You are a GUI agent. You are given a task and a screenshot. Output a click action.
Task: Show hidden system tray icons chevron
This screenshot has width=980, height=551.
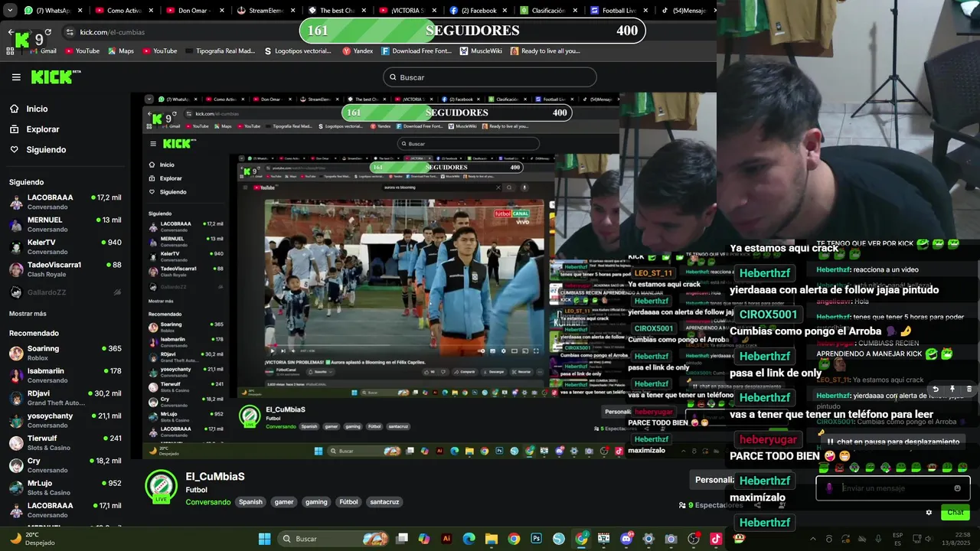tap(812, 539)
